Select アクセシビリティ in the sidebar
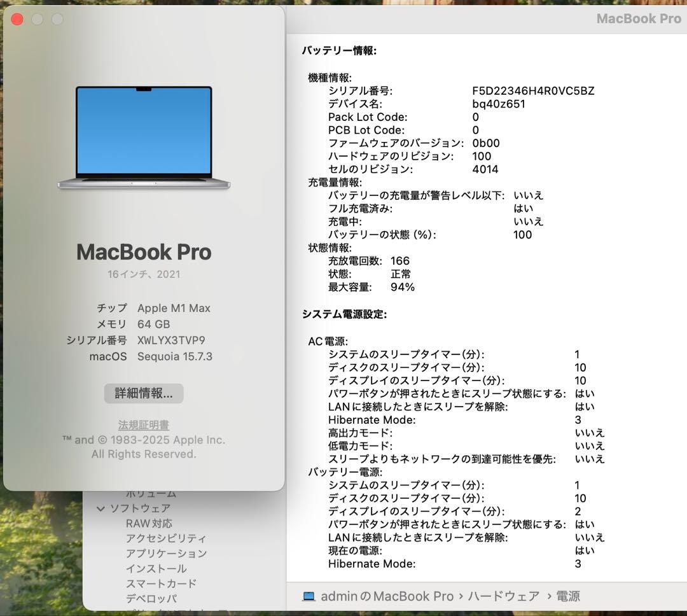The height and width of the screenshot is (616, 687). [x=165, y=538]
